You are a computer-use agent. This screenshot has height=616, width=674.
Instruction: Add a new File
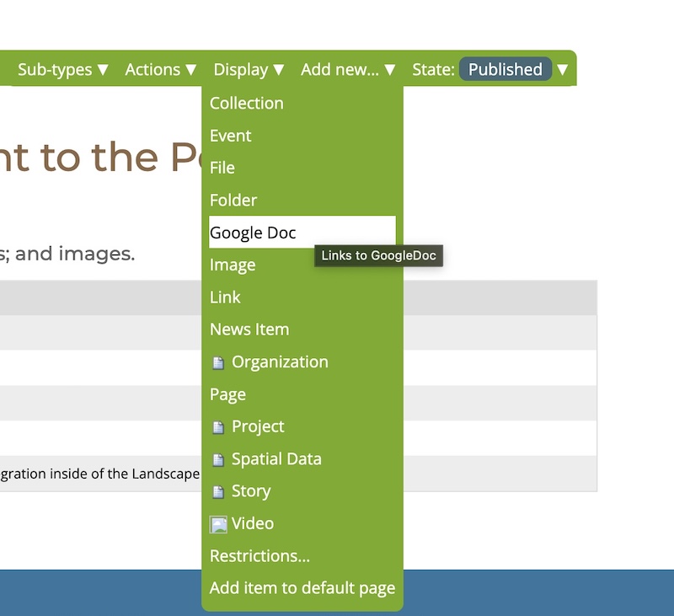point(222,168)
